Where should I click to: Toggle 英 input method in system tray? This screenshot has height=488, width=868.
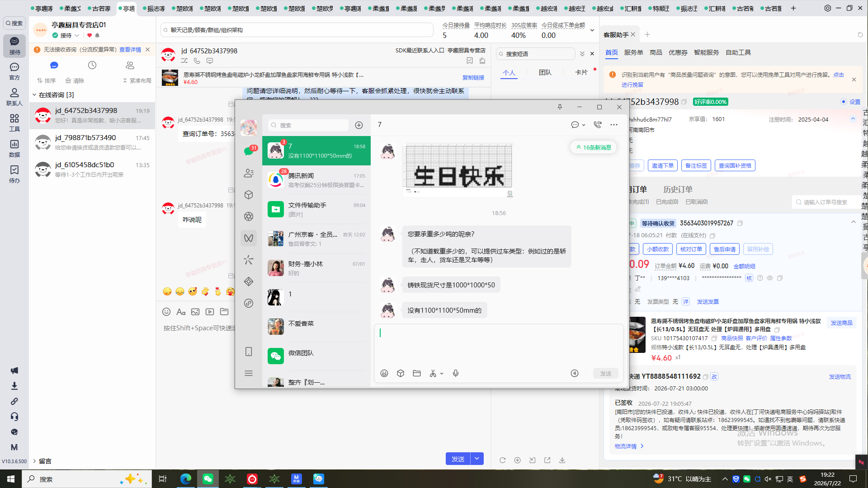(790, 479)
